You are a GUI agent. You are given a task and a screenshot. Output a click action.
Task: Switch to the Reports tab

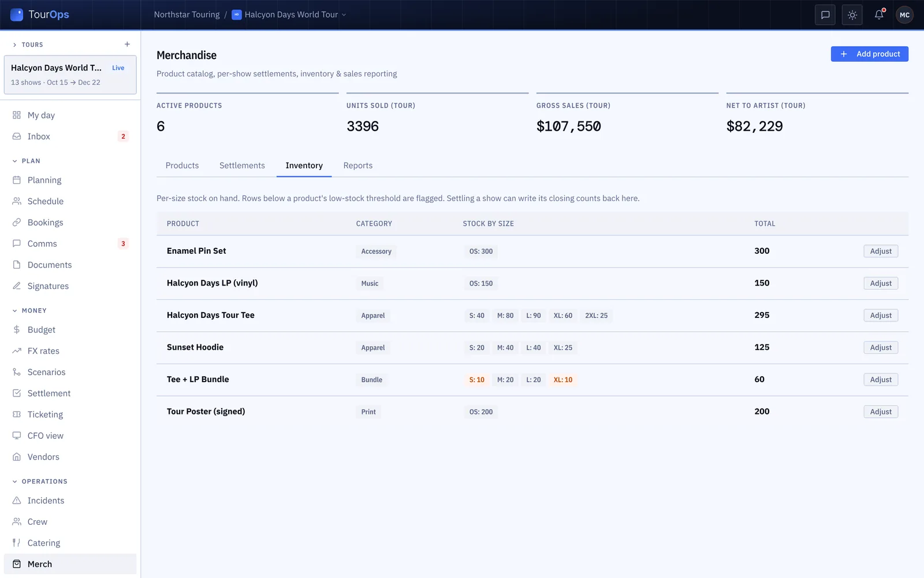358,165
